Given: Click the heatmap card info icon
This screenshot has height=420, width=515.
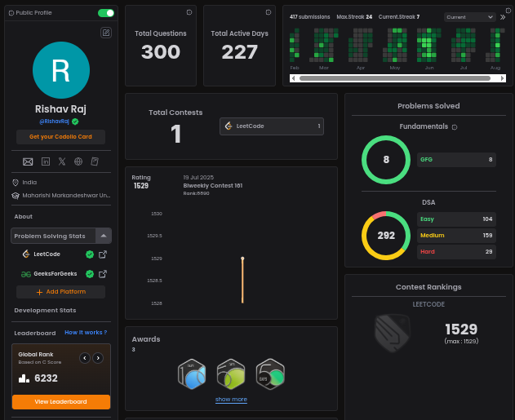Looking at the screenshot, I should coord(508,11).
